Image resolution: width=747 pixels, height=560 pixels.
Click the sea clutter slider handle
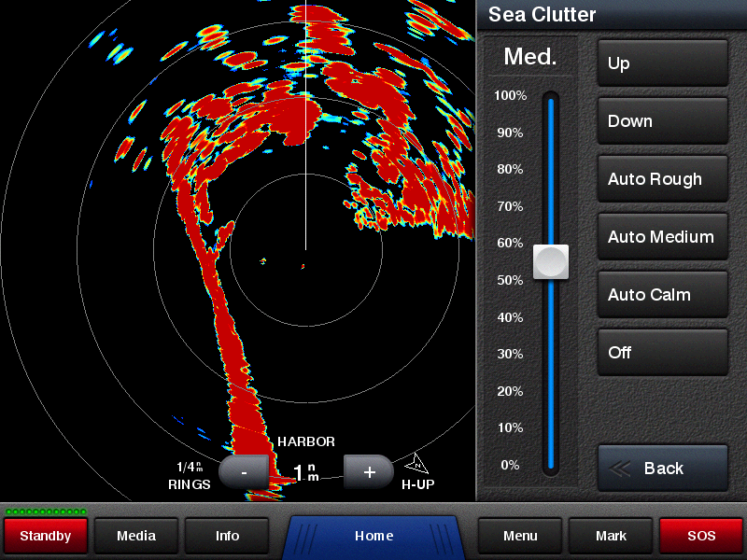(551, 262)
